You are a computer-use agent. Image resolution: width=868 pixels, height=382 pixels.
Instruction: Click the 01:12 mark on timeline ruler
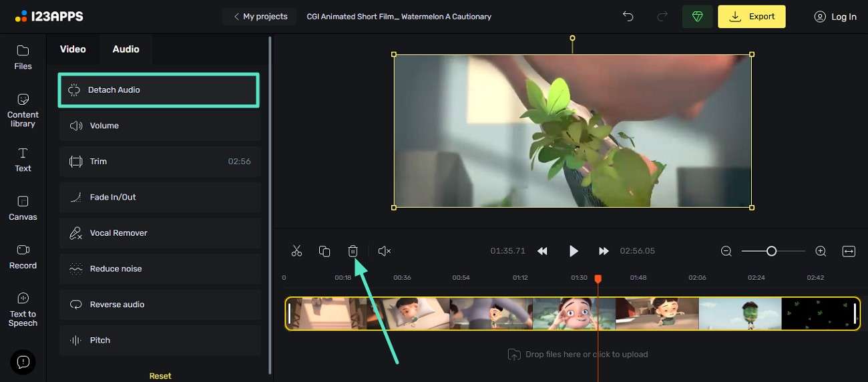pos(520,278)
